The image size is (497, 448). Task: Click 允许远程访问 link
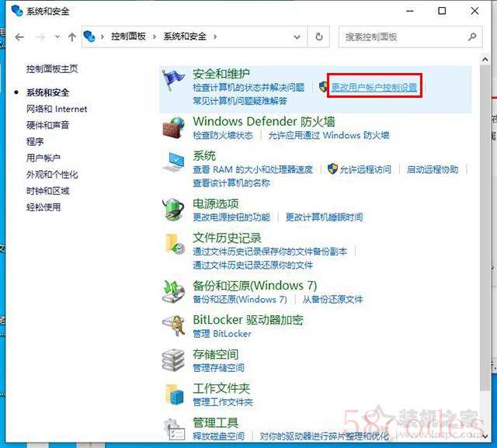(365, 169)
